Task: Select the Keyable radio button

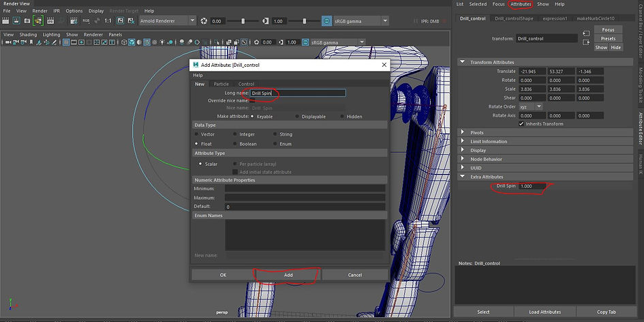Action: [252, 117]
